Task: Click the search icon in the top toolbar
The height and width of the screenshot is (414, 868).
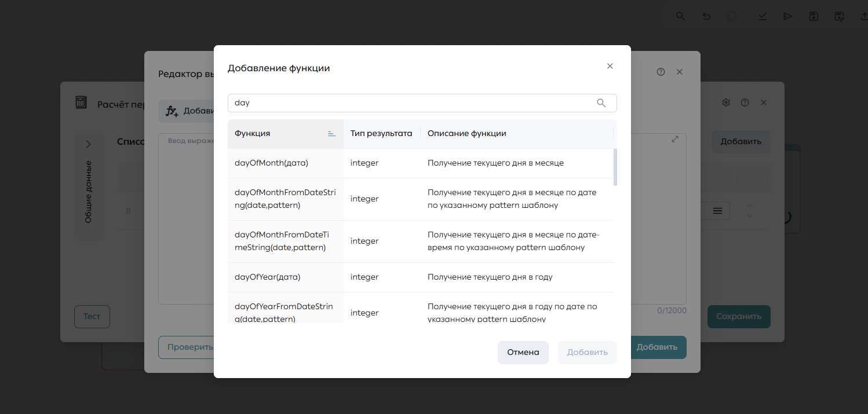Action: click(x=681, y=16)
